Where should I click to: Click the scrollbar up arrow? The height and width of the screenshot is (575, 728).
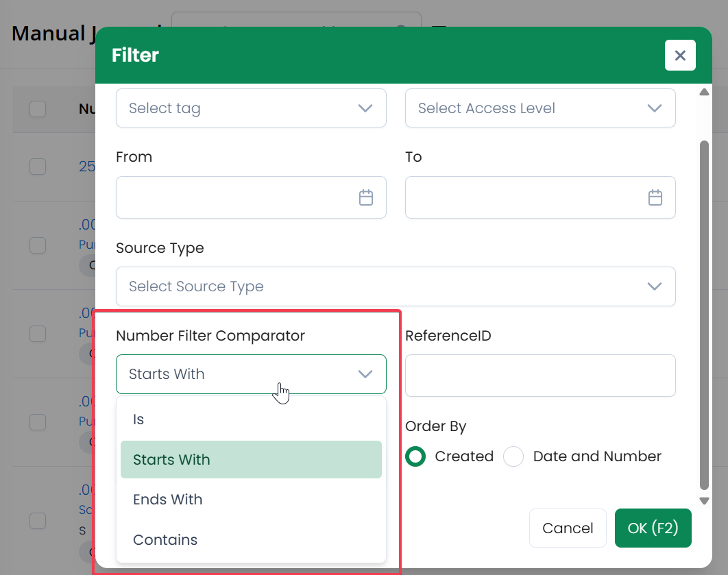click(x=704, y=93)
